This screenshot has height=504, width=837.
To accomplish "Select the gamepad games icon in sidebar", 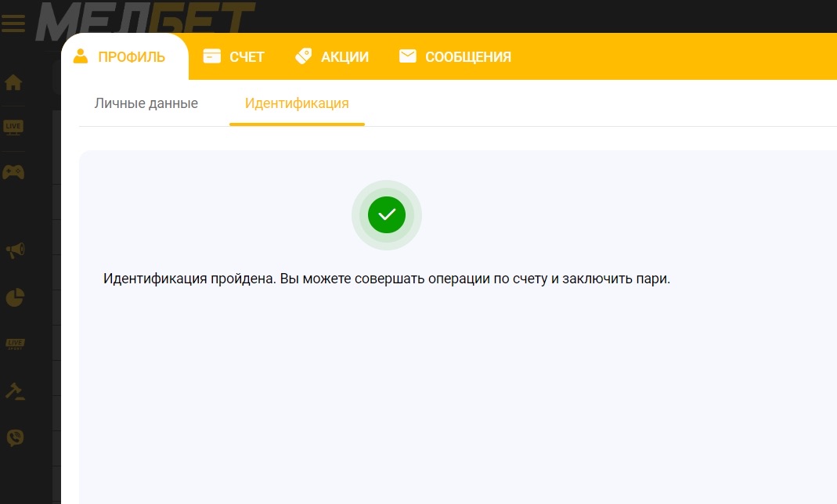I will coord(13,172).
